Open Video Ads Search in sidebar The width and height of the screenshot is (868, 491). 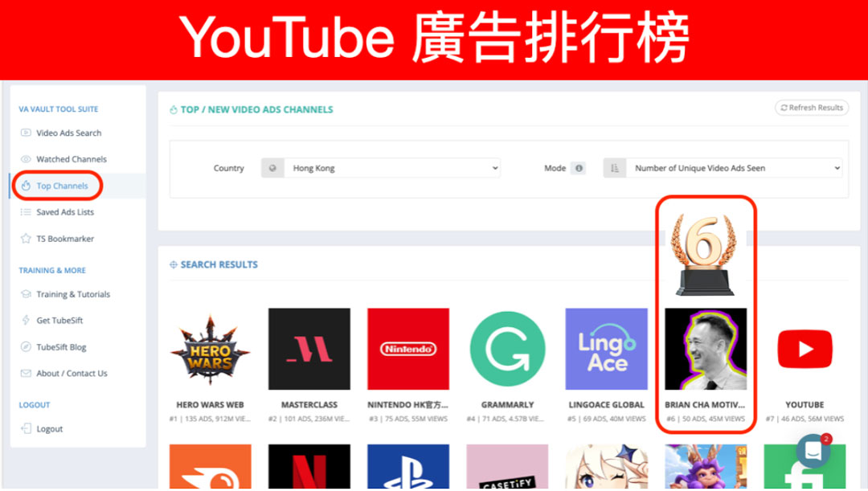click(x=68, y=133)
